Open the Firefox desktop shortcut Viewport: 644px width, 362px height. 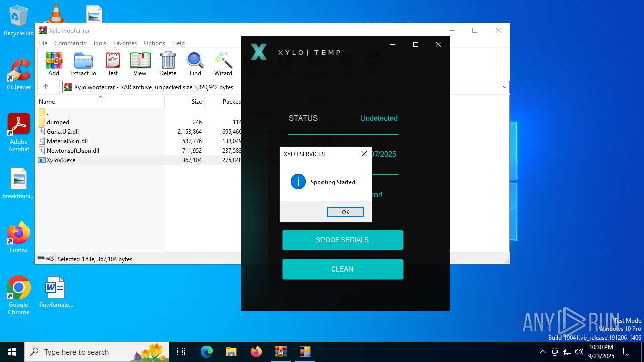point(19,237)
